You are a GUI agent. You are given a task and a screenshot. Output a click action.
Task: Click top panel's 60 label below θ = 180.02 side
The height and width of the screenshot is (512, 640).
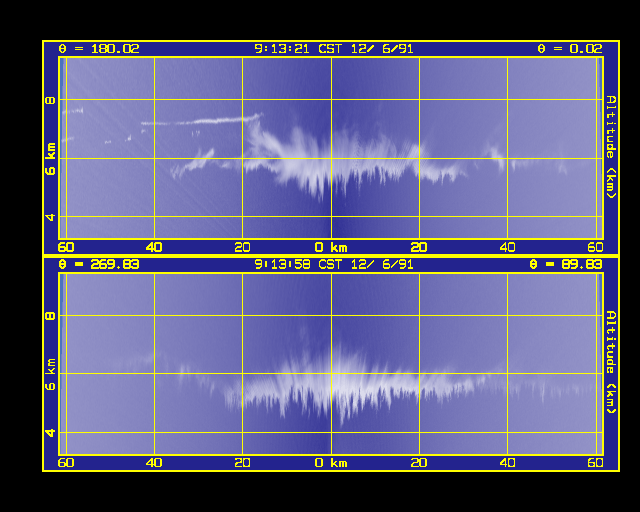[66, 247]
